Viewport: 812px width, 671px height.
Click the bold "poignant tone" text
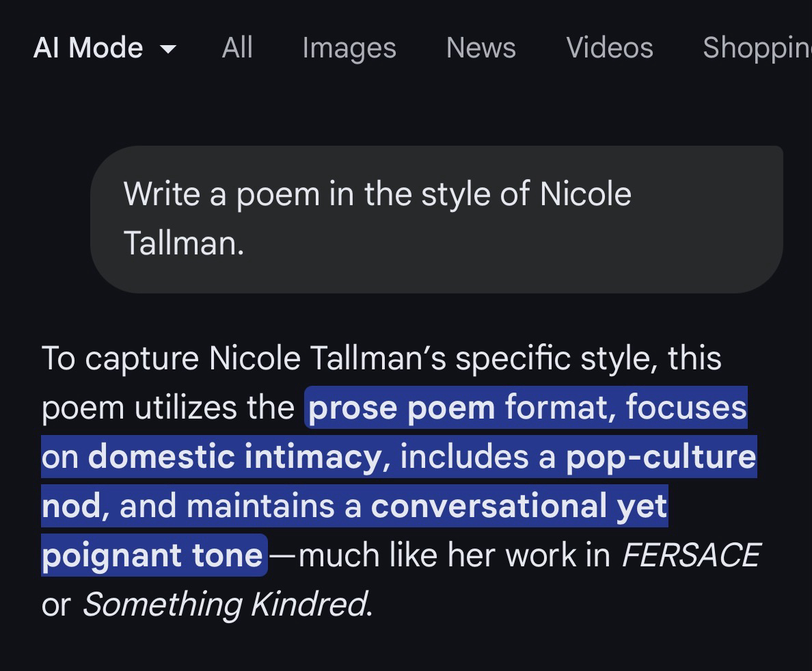point(152,555)
